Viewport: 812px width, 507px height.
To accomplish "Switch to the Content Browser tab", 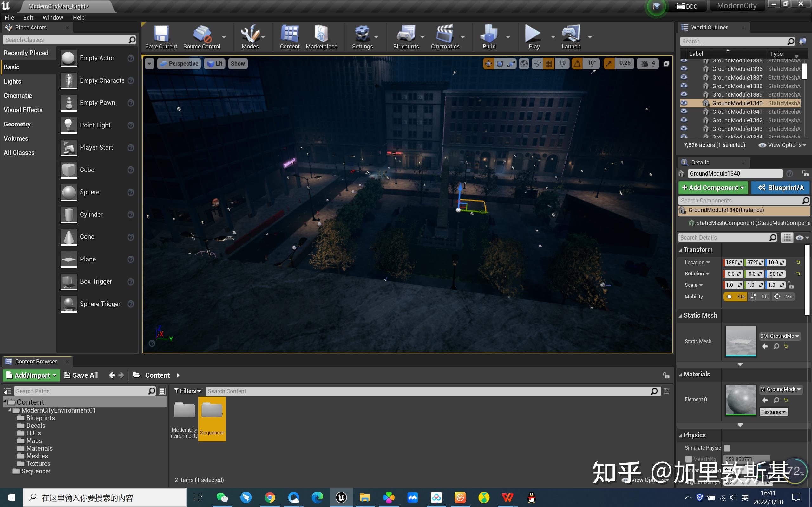I will tap(36, 361).
